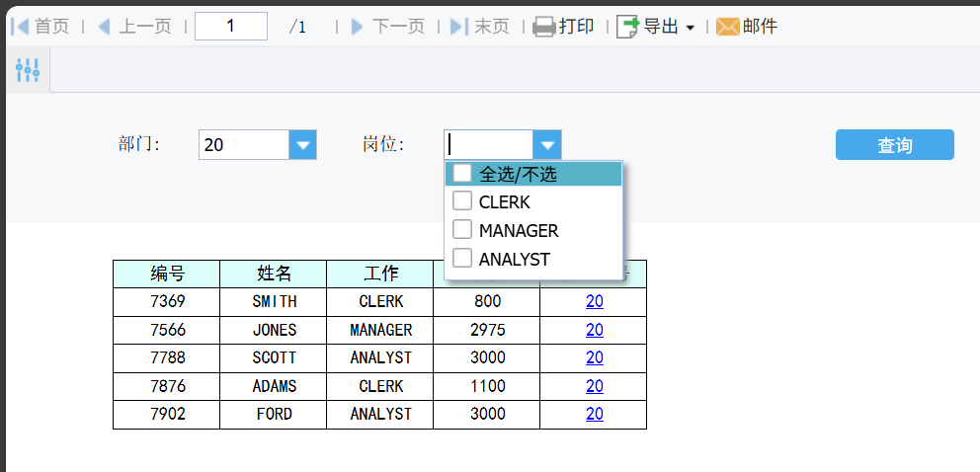Select cell 7902
The width and height of the screenshot is (980, 472).
pos(167,415)
